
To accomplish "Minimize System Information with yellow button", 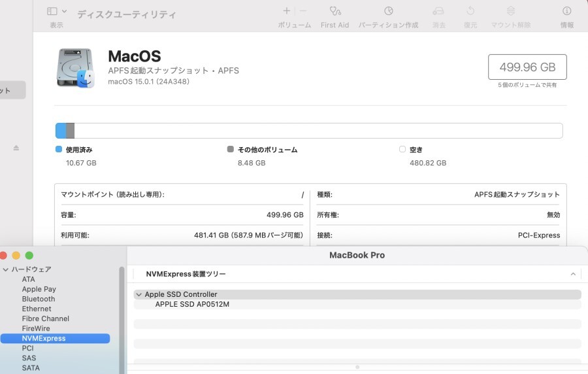I will [x=16, y=256].
